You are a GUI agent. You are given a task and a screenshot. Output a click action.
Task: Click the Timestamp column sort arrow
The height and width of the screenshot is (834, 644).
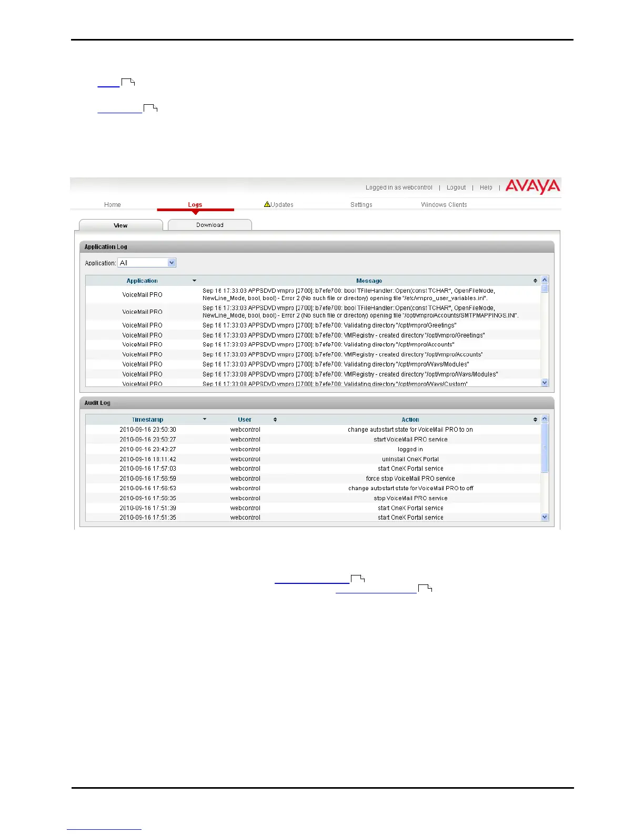[205, 419]
